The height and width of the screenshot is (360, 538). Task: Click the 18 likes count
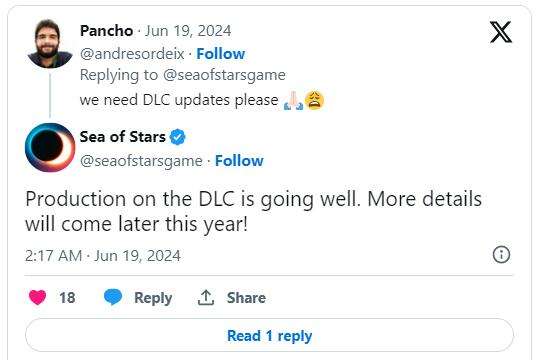pyautogui.click(x=67, y=298)
